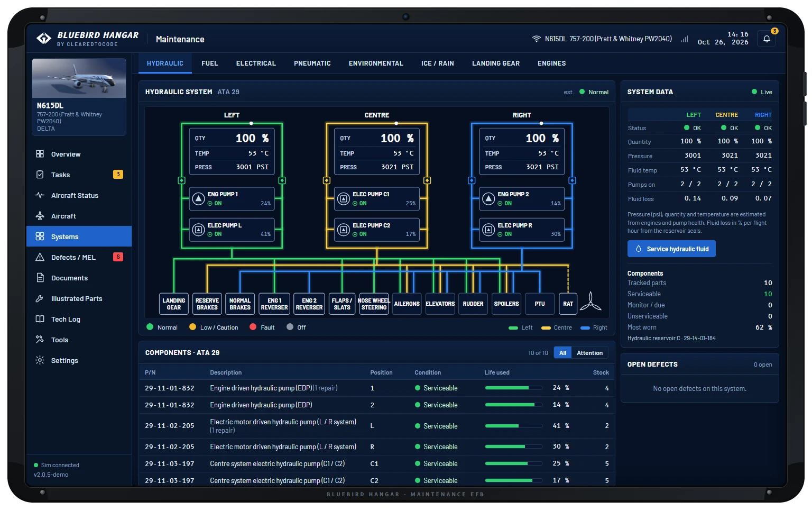Click the life used bar showing 24 %

(x=514, y=388)
